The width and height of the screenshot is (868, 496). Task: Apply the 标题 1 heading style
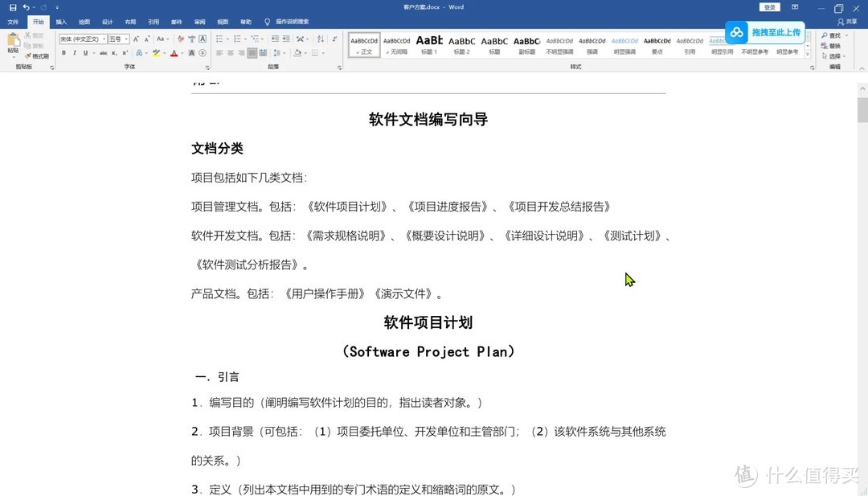(x=429, y=44)
